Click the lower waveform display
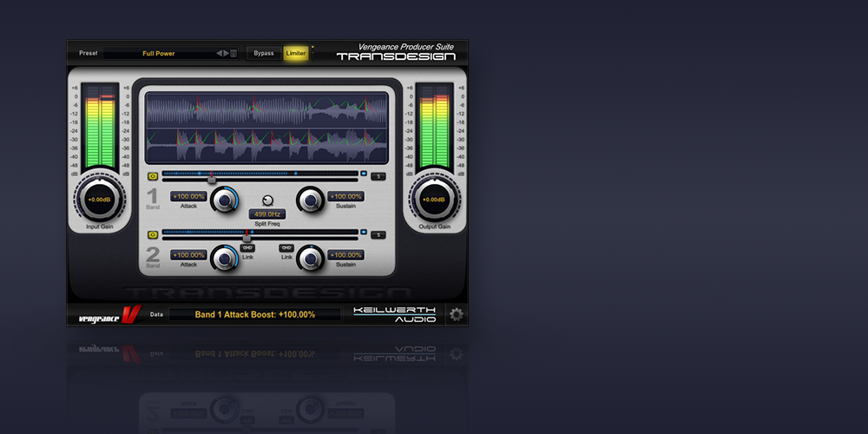The width and height of the screenshot is (868, 434). (x=266, y=145)
